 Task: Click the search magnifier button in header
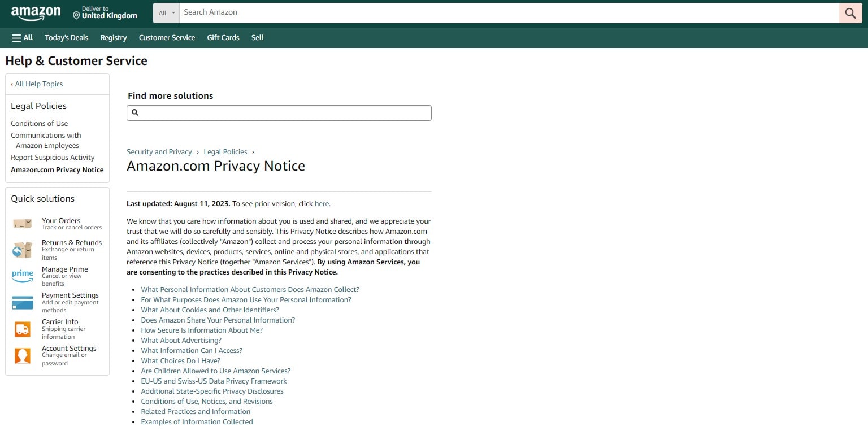coord(850,13)
